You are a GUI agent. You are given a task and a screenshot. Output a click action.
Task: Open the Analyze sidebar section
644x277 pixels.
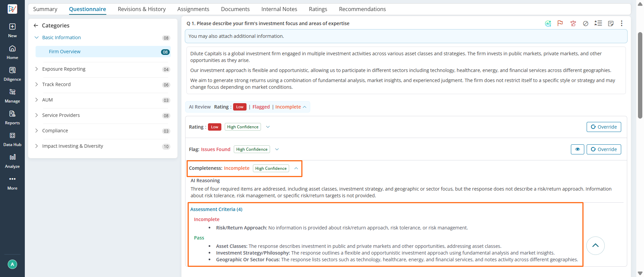click(12, 161)
